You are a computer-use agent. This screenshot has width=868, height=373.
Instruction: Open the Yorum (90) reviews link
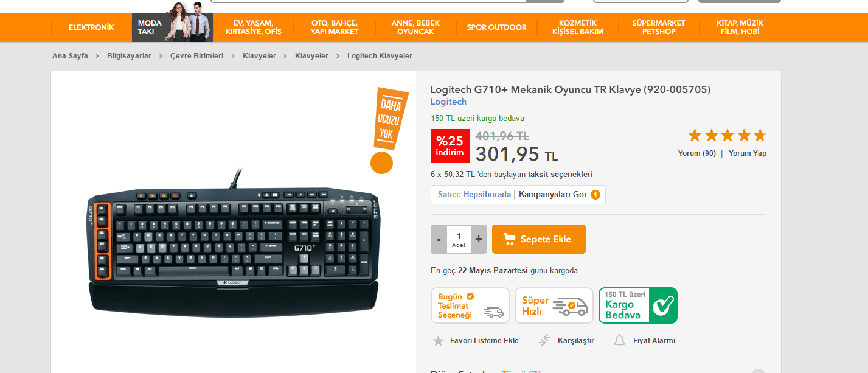tap(697, 153)
